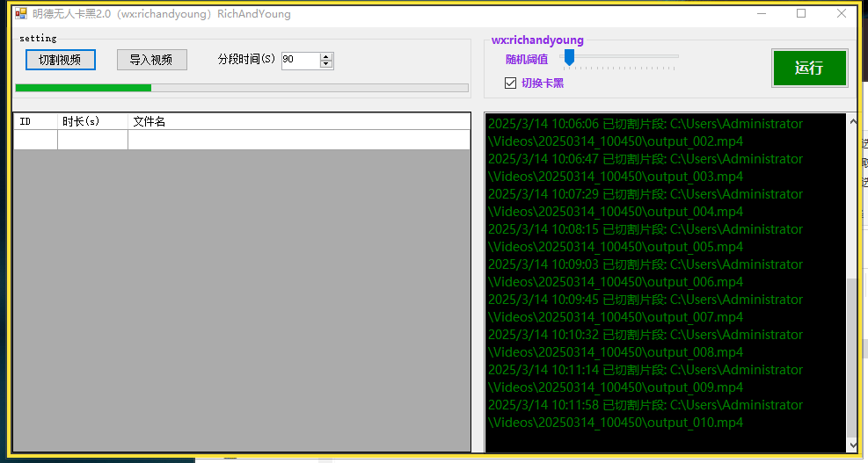868x463 pixels.
Task: Select the empty first row's ID cell
Action: tap(35, 140)
